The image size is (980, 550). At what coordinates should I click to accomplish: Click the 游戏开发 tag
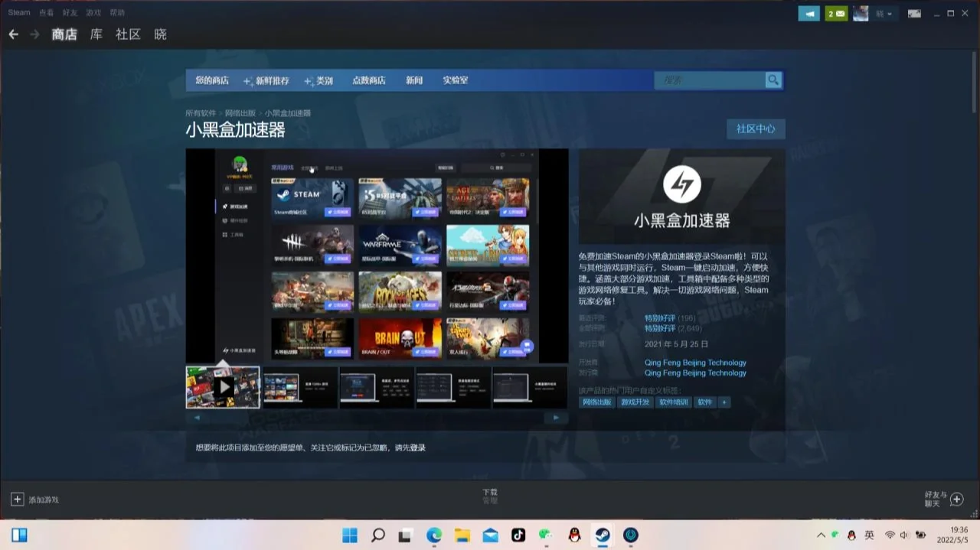[635, 402]
